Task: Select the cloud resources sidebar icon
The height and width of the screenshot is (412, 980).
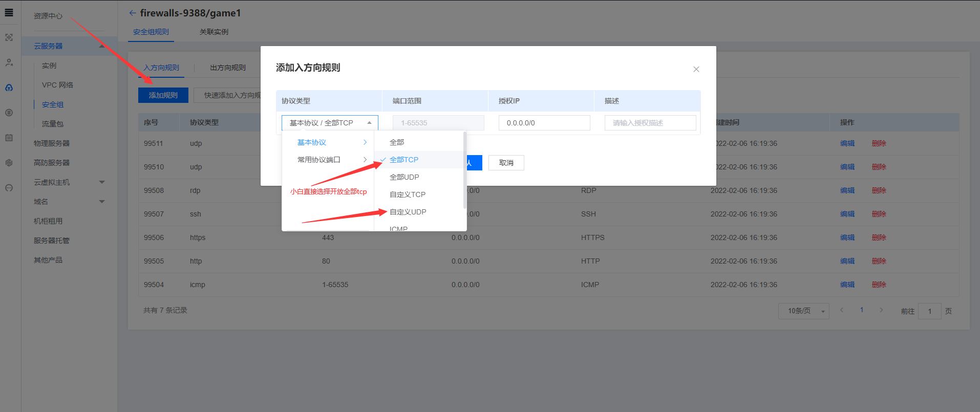Action: [9, 88]
